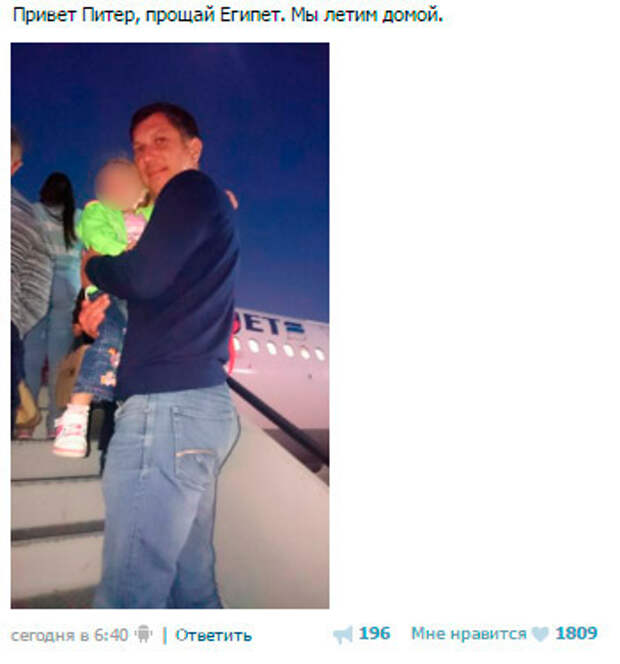
Task: Click the Мне нравится label
Action: click(x=469, y=634)
